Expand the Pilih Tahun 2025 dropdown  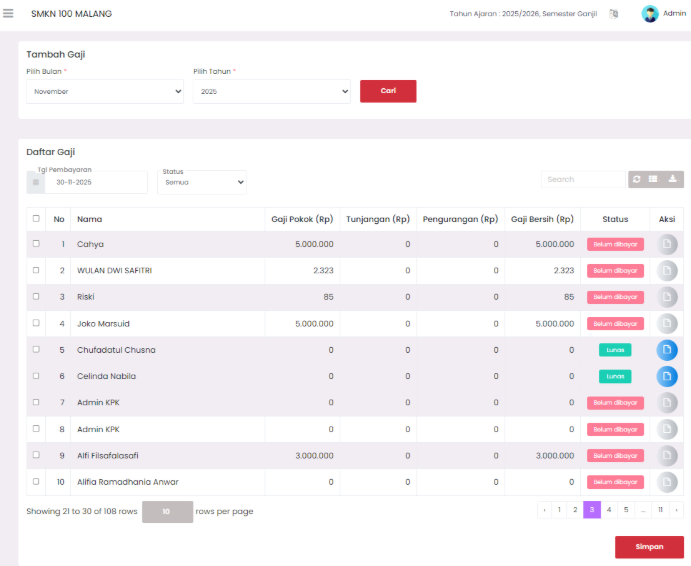pyautogui.click(x=271, y=91)
